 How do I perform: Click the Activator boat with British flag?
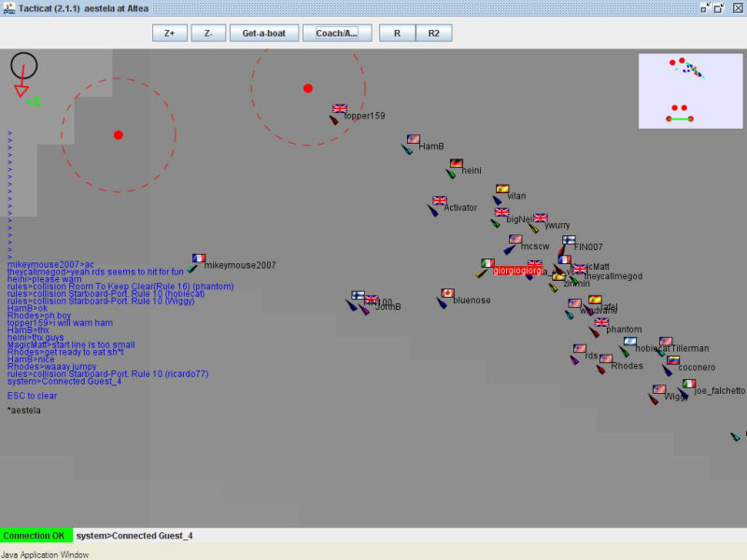point(439,202)
